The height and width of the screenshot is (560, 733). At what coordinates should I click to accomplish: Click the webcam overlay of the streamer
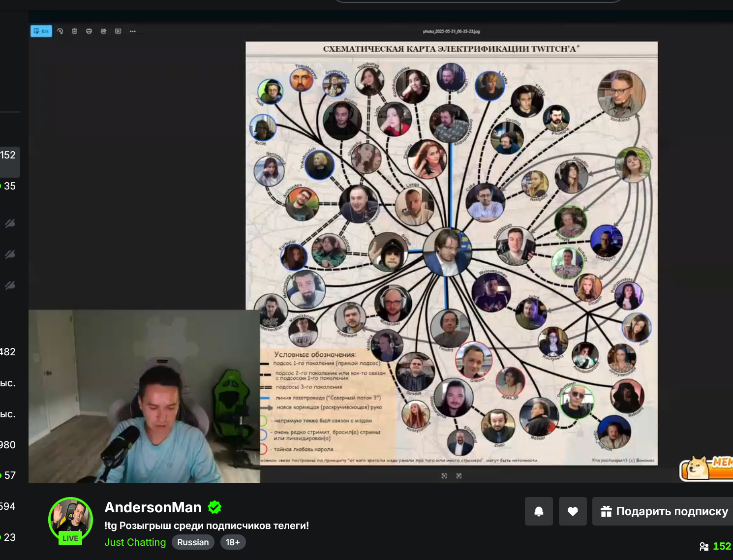pyautogui.click(x=144, y=397)
